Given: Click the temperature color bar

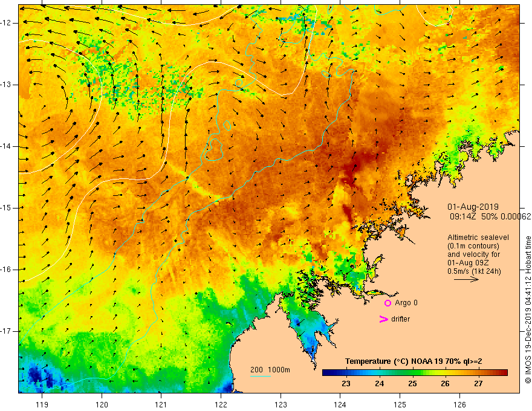Looking at the screenshot, I should coord(415,373).
